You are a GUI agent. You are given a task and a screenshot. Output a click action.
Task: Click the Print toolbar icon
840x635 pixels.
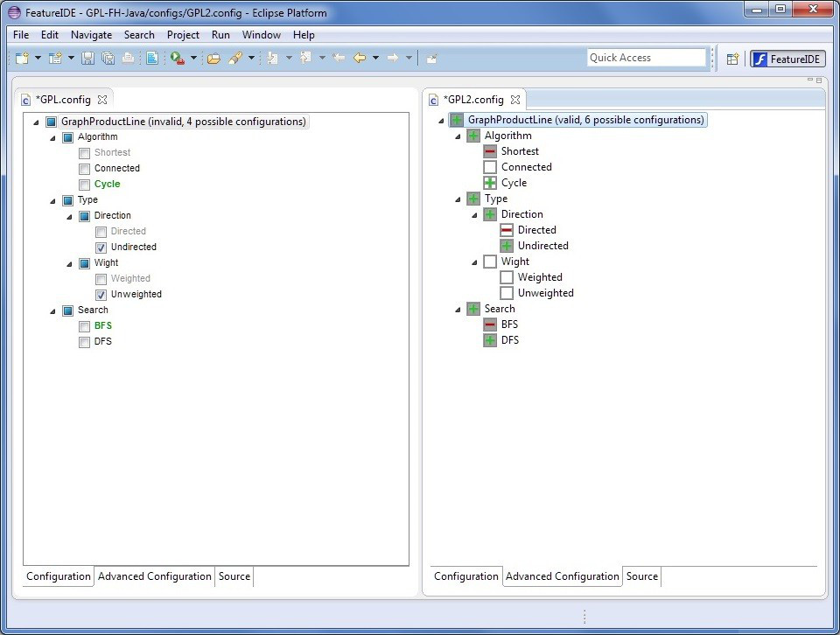click(x=128, y=58)
